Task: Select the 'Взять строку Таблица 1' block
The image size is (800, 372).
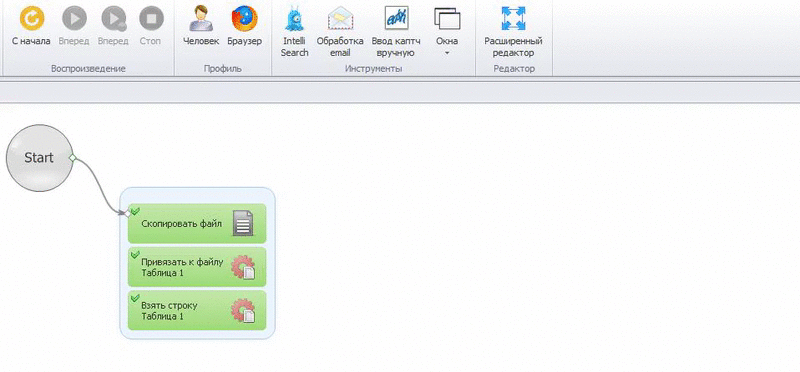Action: (x=197, y=310)
